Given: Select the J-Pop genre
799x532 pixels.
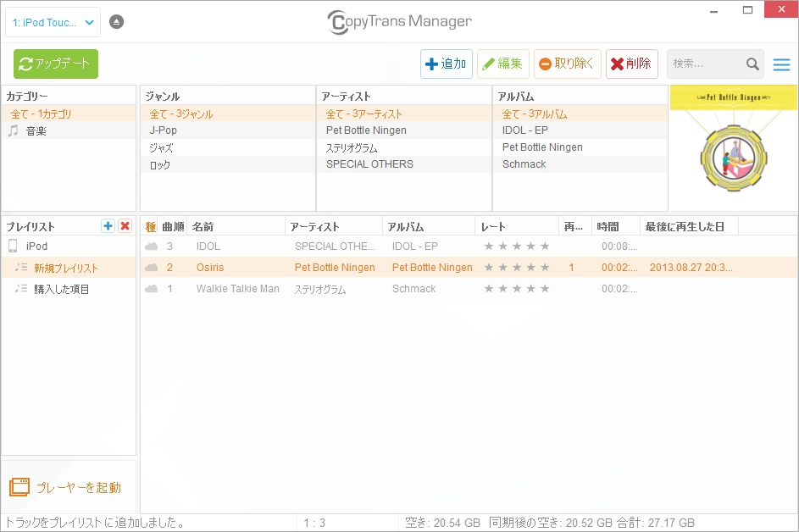Looking at the screenshot, I should 228,130.
